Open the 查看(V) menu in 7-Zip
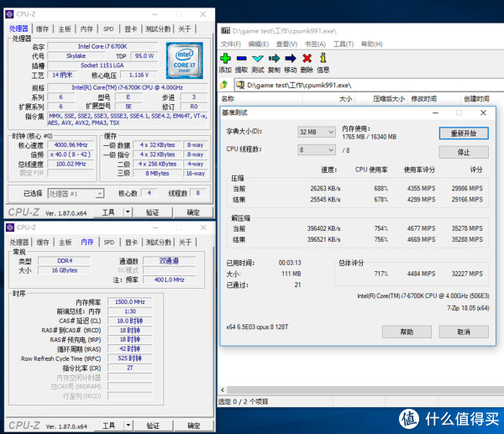This screenshot has height=434, width=504. pos(286,44)
